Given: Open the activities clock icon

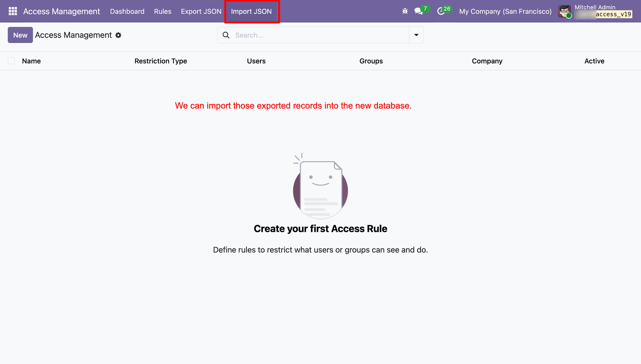Looking at the screenshot, I should click(441, 11).
